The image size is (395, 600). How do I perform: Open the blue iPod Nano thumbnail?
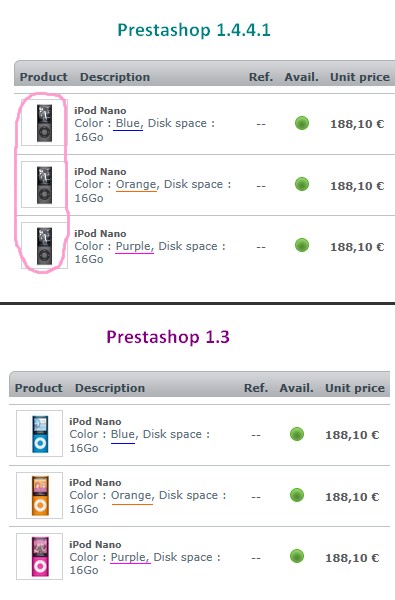pos(39,434)
